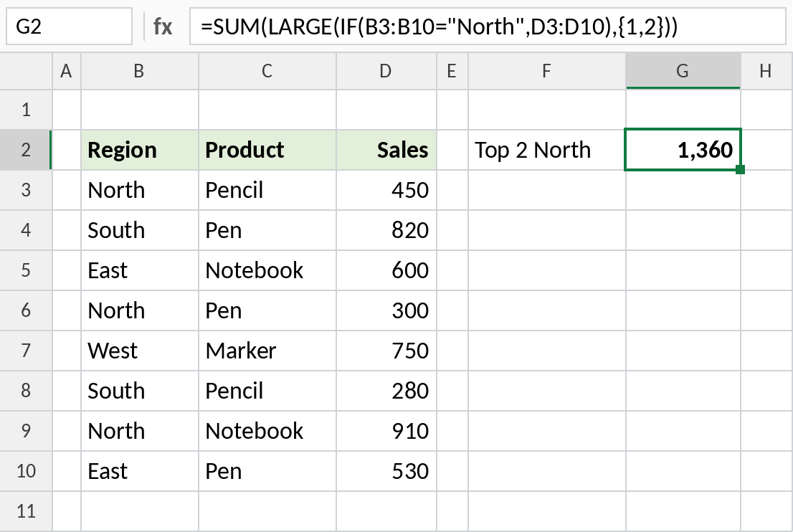Click the sales value 280

point(386,391)
